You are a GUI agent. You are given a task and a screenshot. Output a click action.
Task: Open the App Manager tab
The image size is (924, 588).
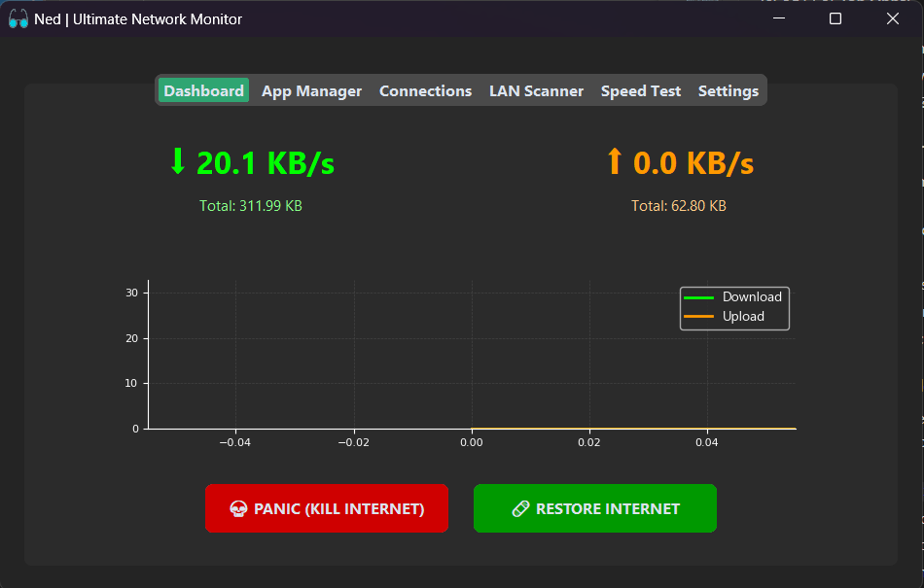pos(311,90)
